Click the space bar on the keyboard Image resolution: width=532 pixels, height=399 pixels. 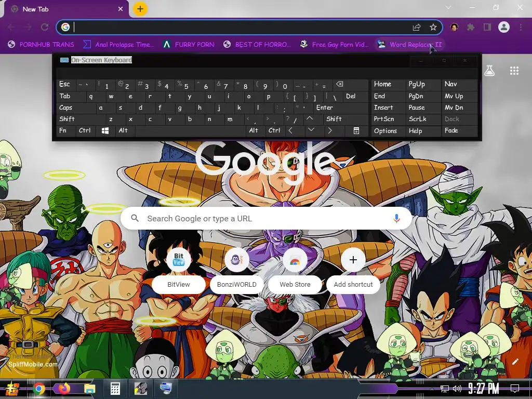click(x=191, y=130)
